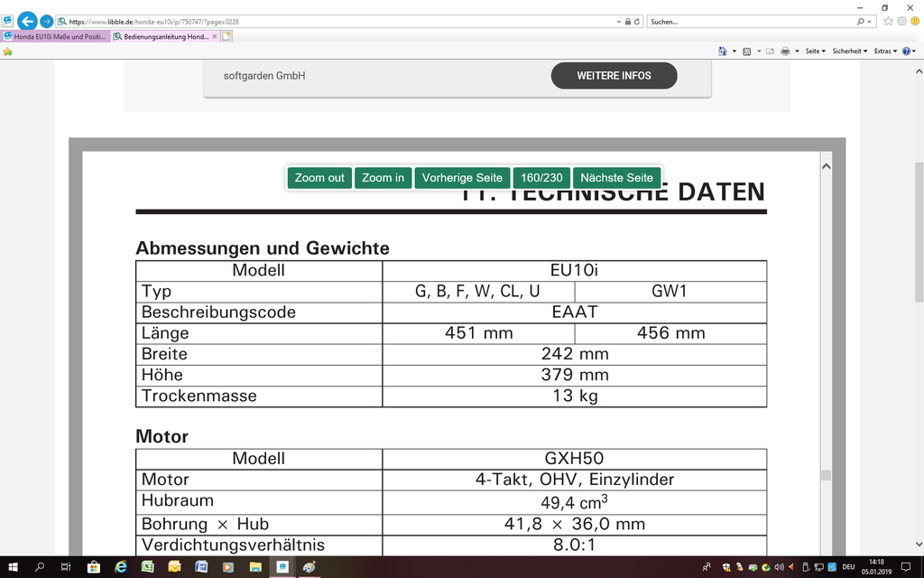Open the browser settings gear
The width and height of the screenshot is (924, 578).
[901, 22]
